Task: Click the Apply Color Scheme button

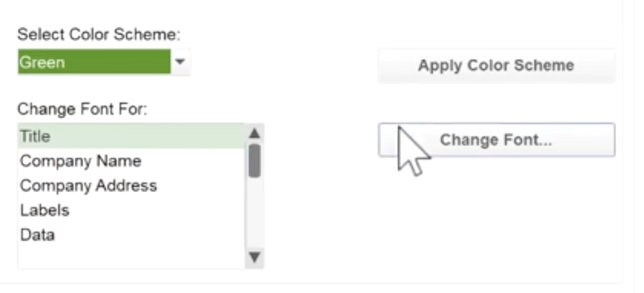Action: click(496, 66)
